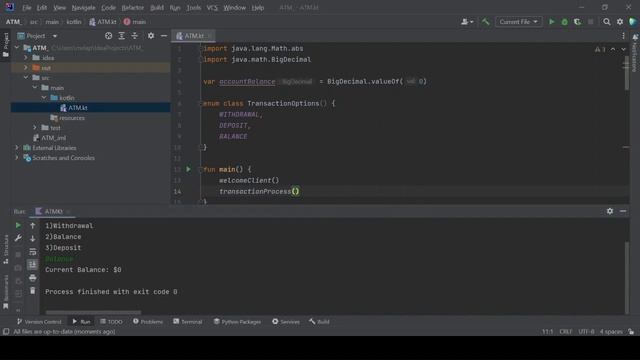640x360 pixels.
Task: Open the Terminal tool window
Action: (x=187, y=322)
